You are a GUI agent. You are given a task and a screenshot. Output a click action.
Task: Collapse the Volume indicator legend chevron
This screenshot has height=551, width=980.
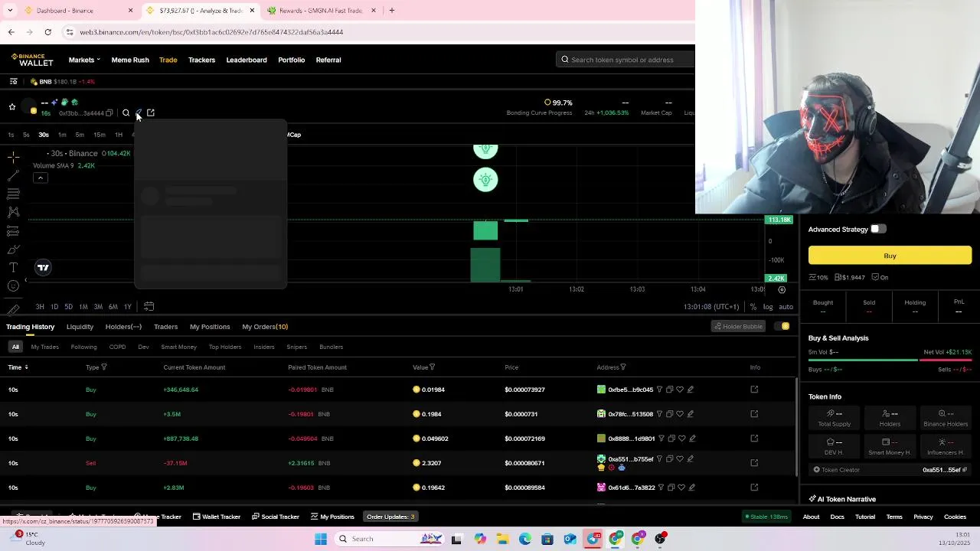[x=40, y=178]
